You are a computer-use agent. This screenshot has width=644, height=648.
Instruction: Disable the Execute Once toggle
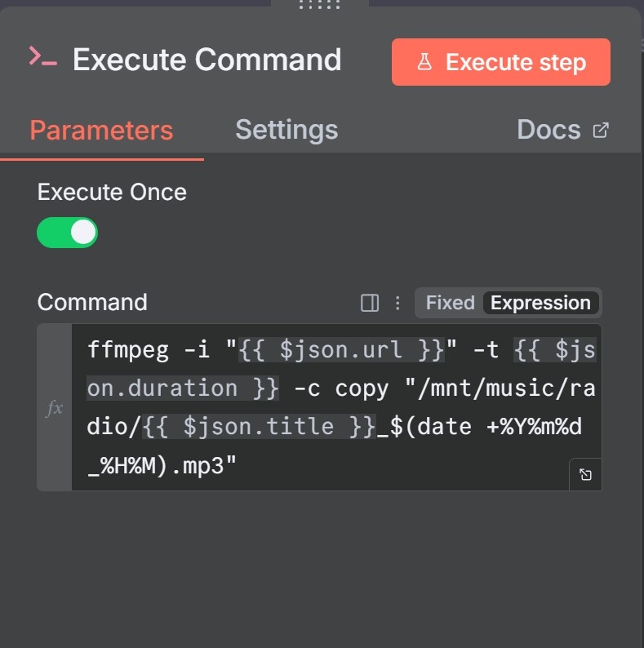pos(68,233)
